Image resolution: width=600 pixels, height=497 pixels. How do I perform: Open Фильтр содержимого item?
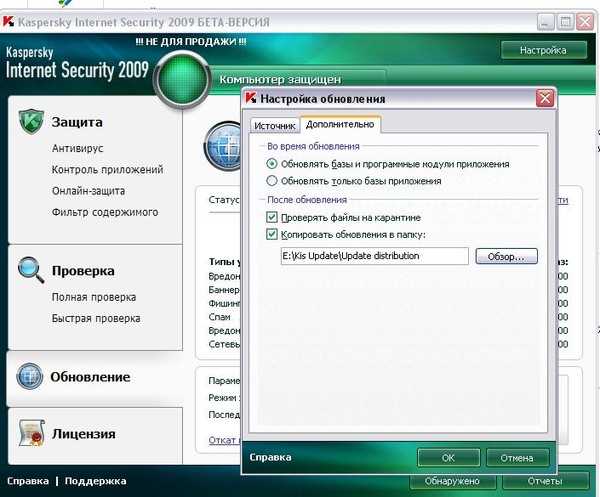105,212
